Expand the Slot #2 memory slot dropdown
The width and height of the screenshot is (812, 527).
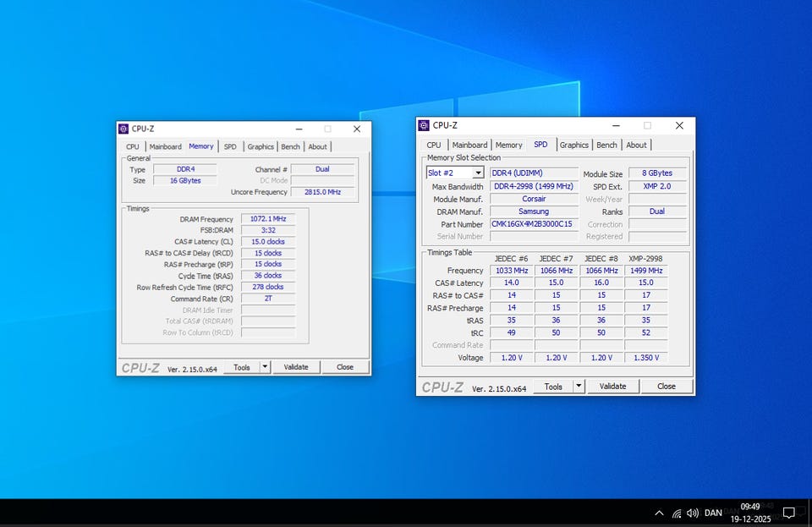point(478,173)
